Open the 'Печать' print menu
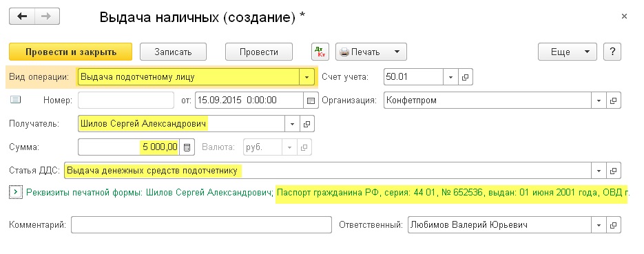Image resolution: width=644 pixels, height=254 pixels. (371, 52)
